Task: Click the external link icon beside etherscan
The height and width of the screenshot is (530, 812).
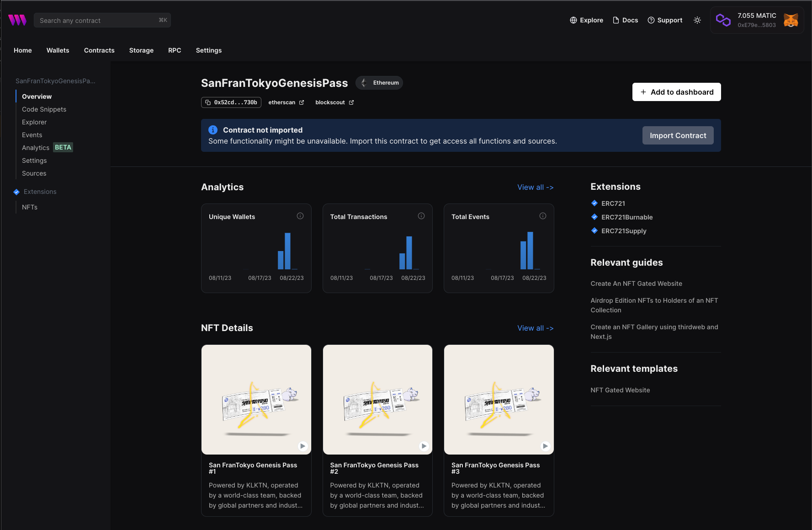Action: 302,102
